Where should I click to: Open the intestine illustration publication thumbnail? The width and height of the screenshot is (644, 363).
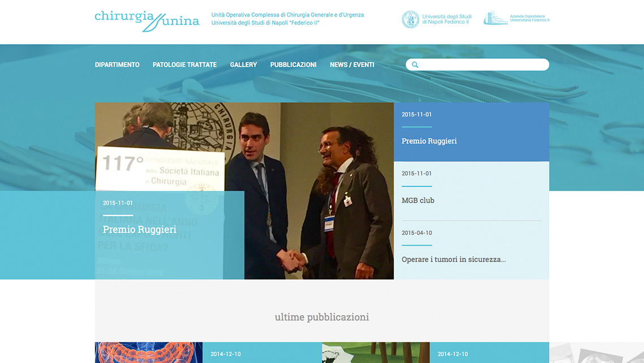coord(149,352)
